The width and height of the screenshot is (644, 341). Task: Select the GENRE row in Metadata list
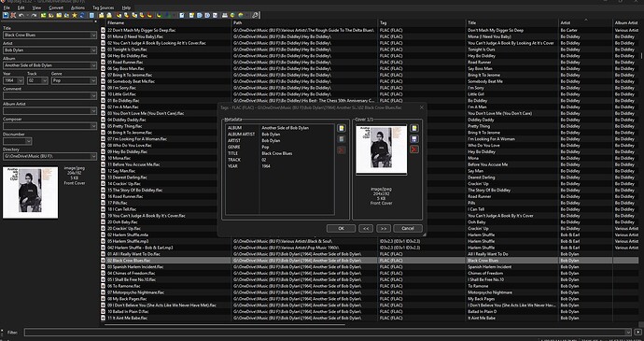(280, 147)
